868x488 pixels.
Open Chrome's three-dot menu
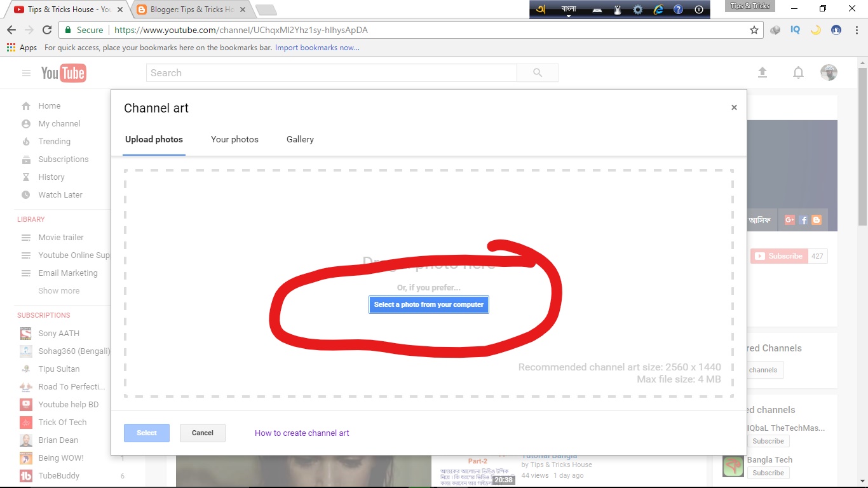tap(856, 30)
